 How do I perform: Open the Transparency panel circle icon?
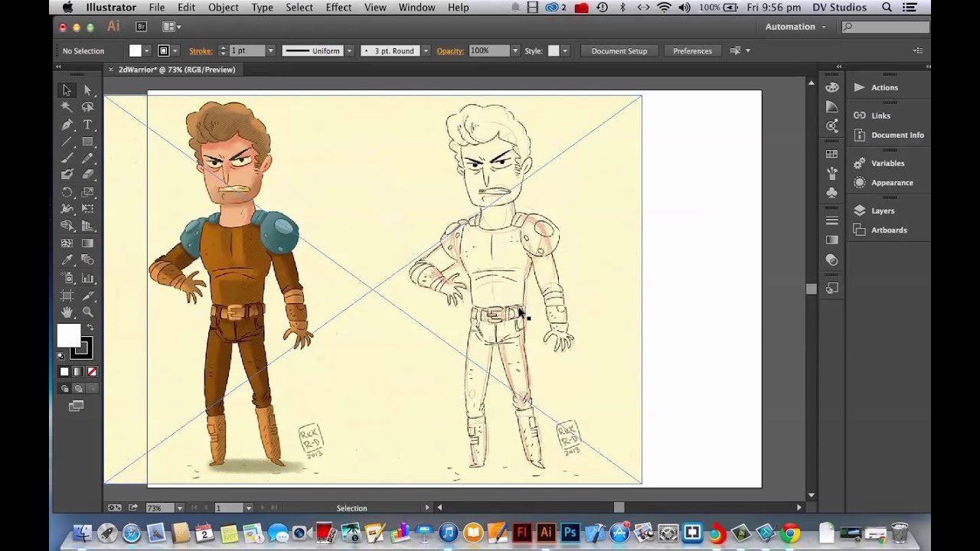click(x=832, y=260)
